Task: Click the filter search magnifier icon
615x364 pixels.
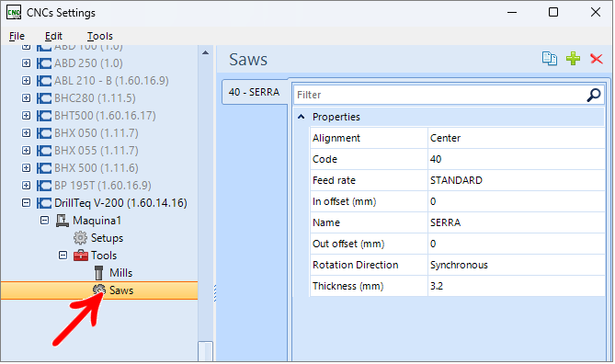Action: click(594, 95)
